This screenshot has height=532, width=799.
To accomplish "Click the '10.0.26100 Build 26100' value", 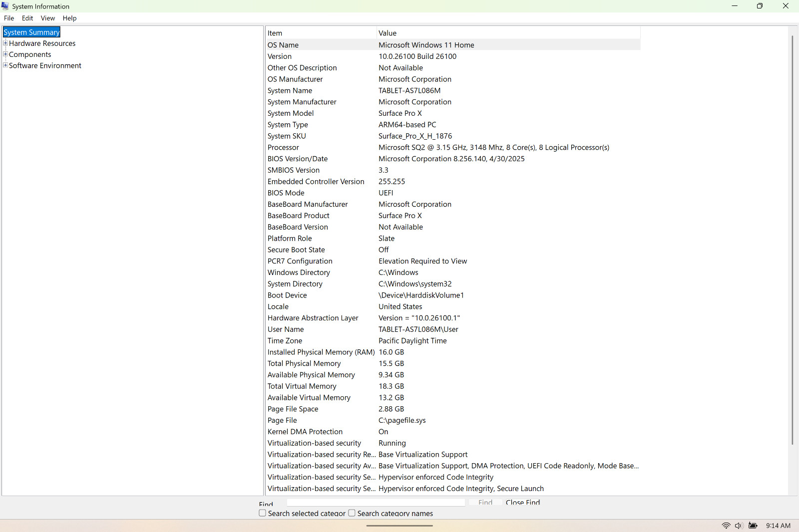I will click(417, 56).
